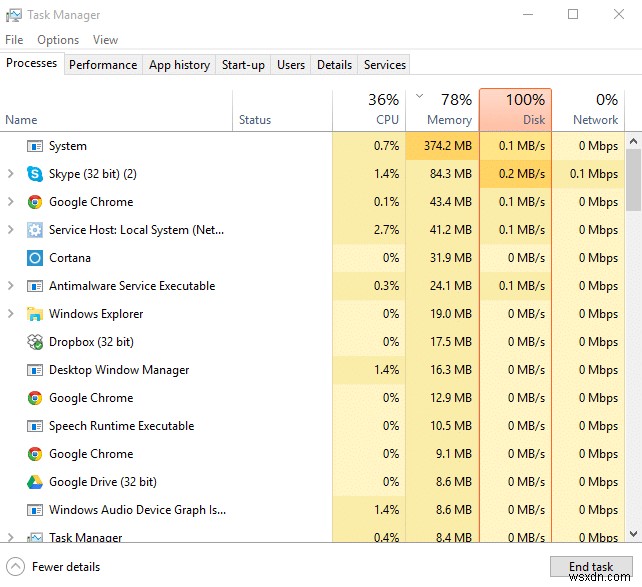Viewport: 642px width, 587px height.
Task: Open the File menu
Action: click(x=14, y=40)
